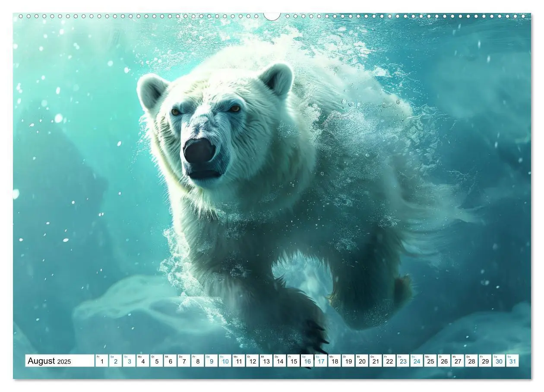Pick date cell 18
544x392 pixels.
point(335,361)
